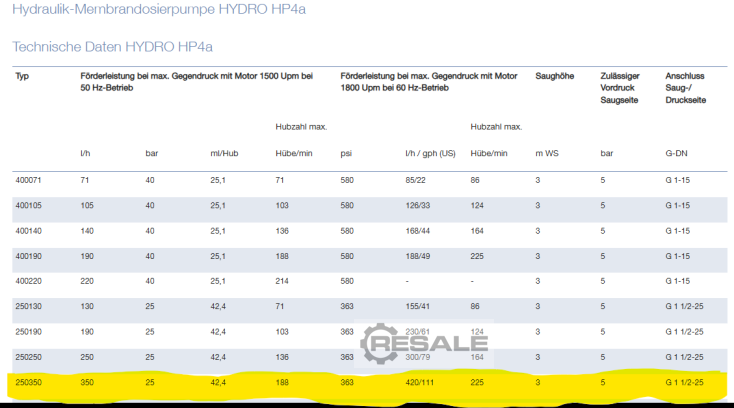Click the '25,1' value in row 400071

(218, 180)
